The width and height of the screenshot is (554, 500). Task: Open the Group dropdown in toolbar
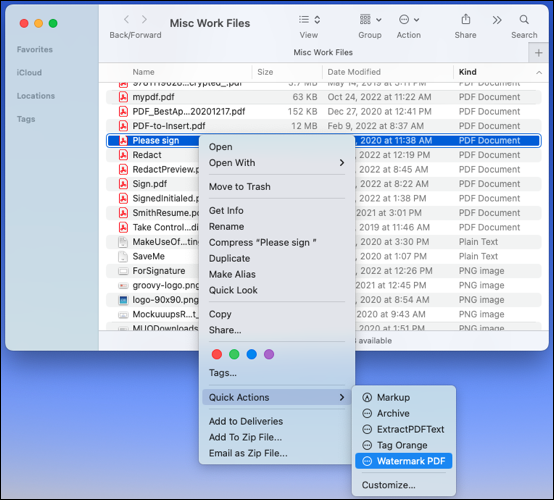[370, 19]
